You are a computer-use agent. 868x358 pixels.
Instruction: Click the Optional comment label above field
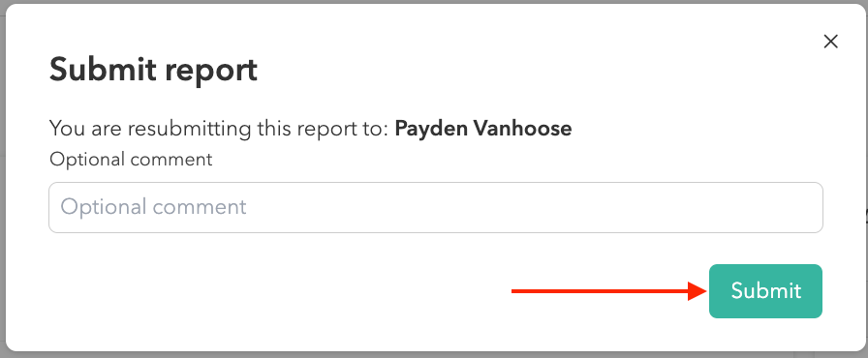(131, 159)
